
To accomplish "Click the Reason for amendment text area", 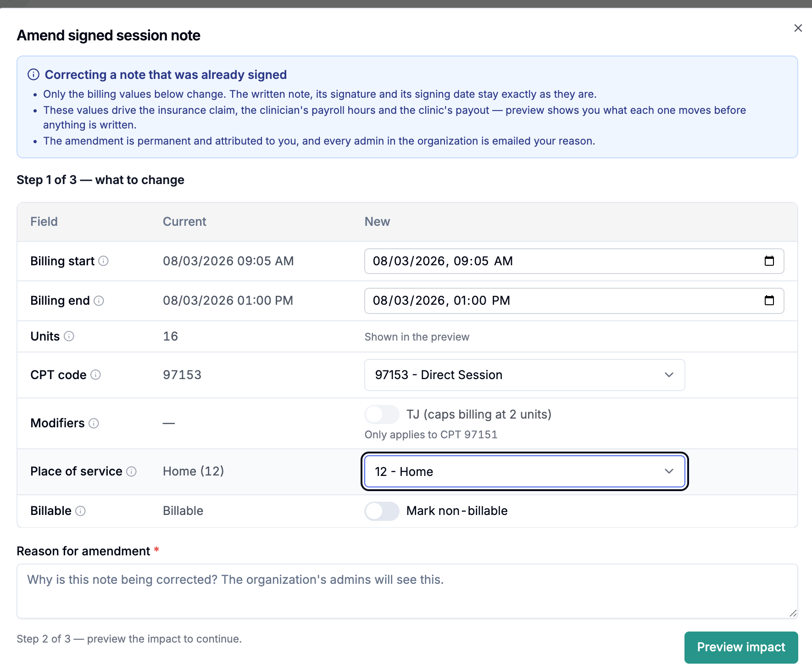I will (x=407, y=591).
